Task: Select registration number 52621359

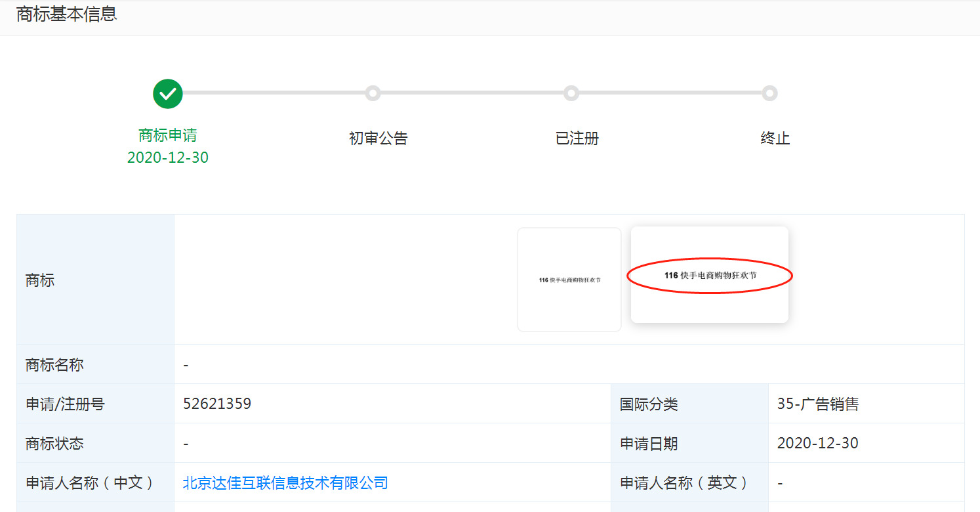Action: coord(217,404)
